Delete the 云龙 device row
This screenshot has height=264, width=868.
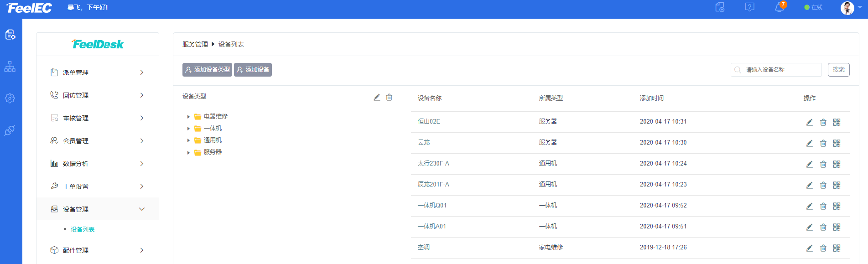point(823,143)
